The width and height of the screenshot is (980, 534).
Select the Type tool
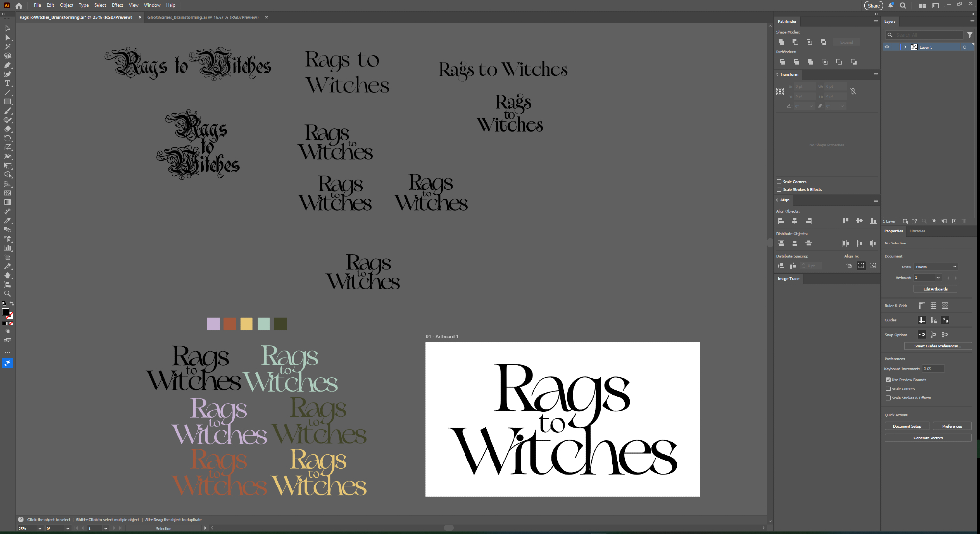pos(7,83)
